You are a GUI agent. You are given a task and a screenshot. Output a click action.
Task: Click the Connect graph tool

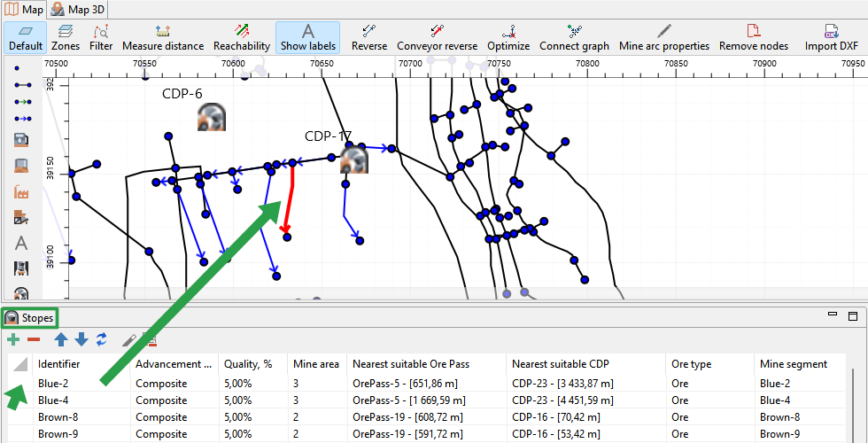574,37
